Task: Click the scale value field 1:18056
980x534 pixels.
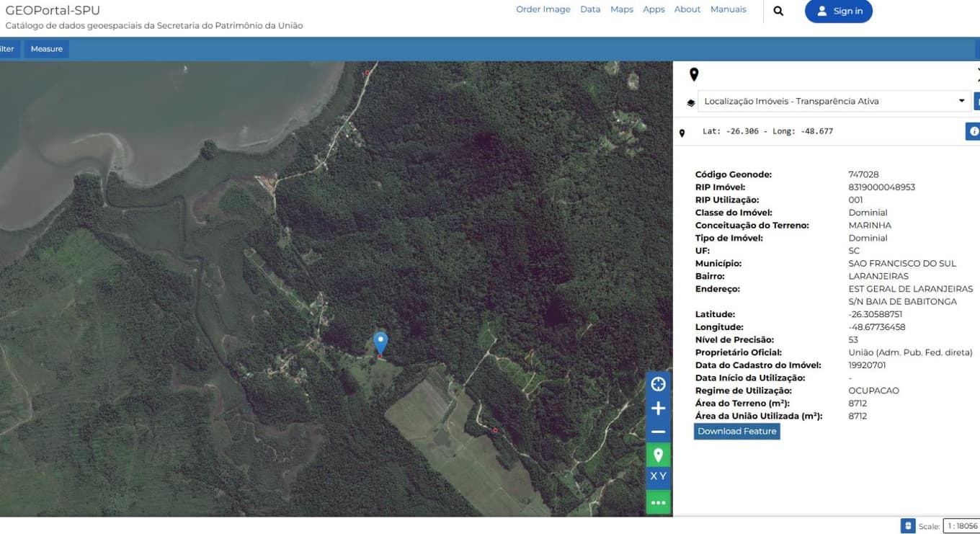Action: coord(961,526)
